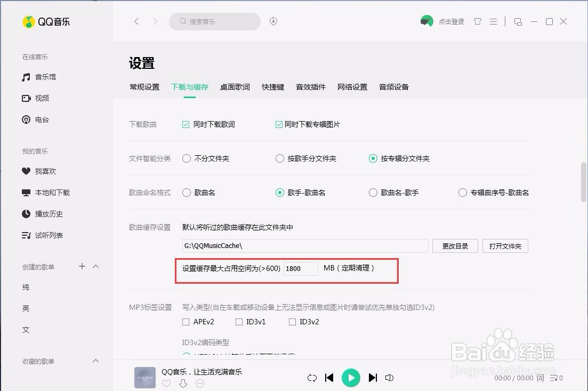Image resolution: width=588 pixels, height=391 pixels.
Task: Click 打开文件夹 button
Action: (x=505, y=246)
